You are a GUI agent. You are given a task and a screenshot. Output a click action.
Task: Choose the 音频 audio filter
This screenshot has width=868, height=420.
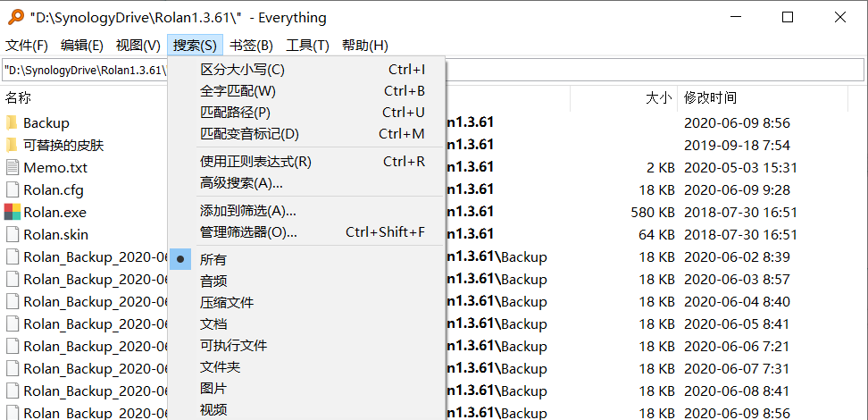[306, 281]
